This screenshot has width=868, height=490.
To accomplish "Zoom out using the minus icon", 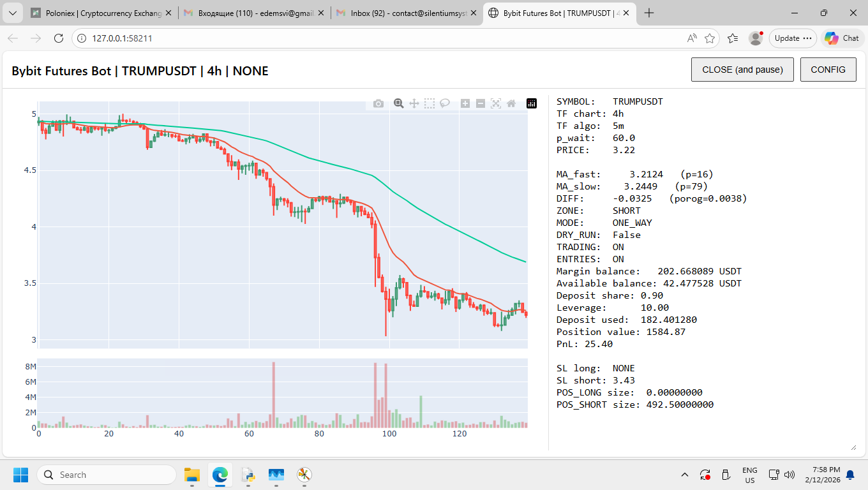I will point(481,103).
